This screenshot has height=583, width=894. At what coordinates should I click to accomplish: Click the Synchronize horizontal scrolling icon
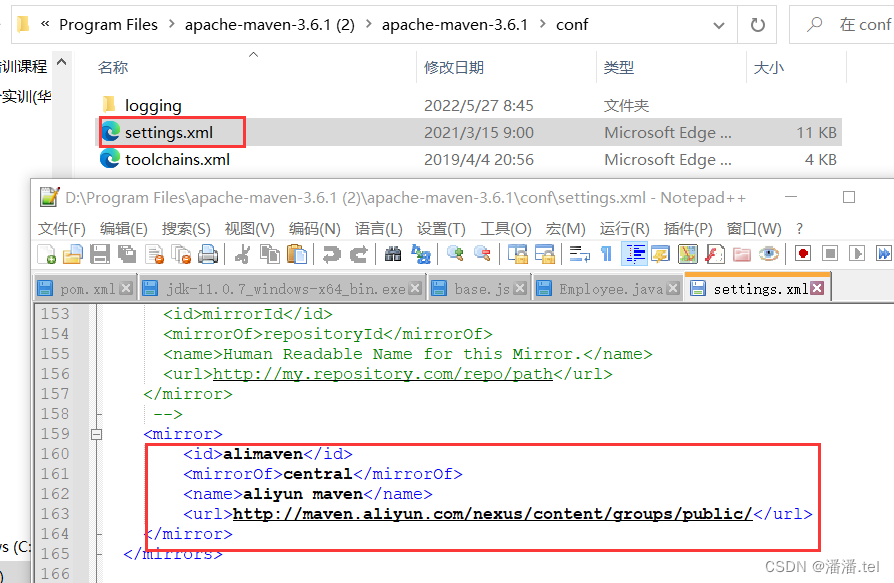tap(544, 254)
